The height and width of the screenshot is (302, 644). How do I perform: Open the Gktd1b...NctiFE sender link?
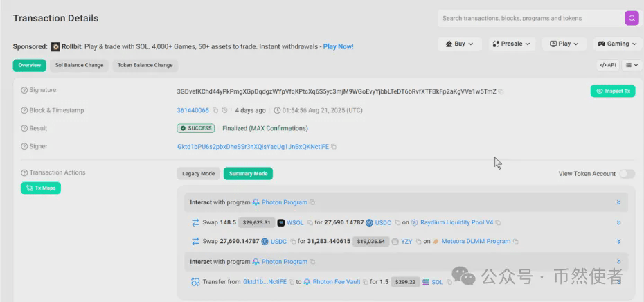click(x=265, y=283)
